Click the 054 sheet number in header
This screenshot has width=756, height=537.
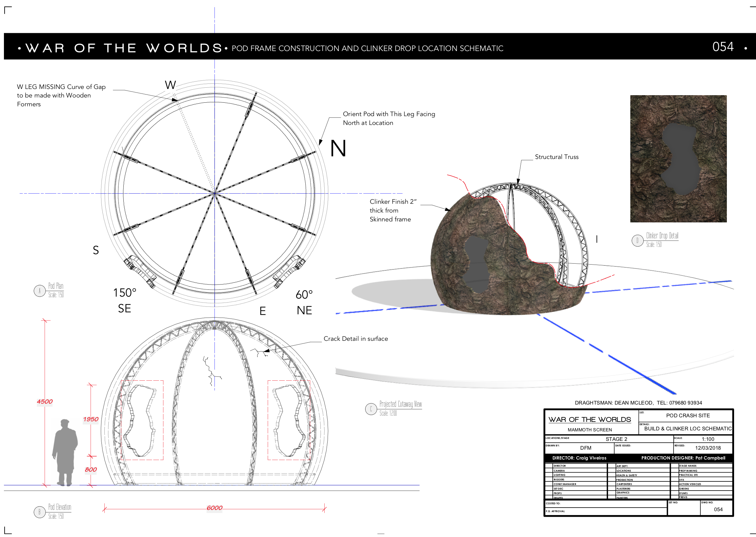(723, 47)
